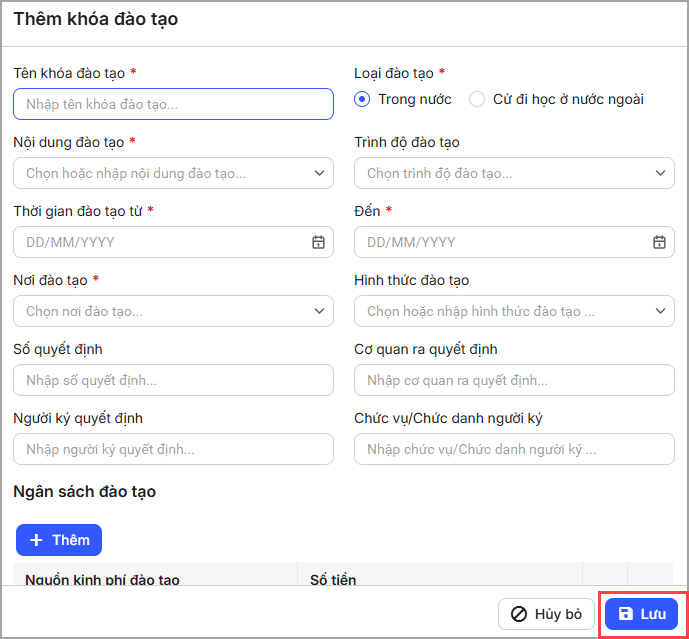Select the Trong nước radio option
The width and height of the screenshot is (689, 639).
coord(363,99)
